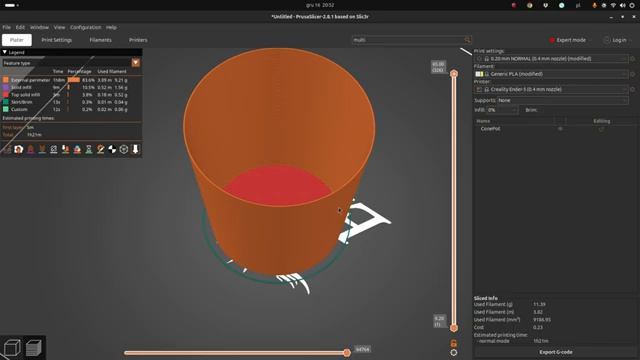Click the filament color swatch
640x360 pixels.
[479, 74]
